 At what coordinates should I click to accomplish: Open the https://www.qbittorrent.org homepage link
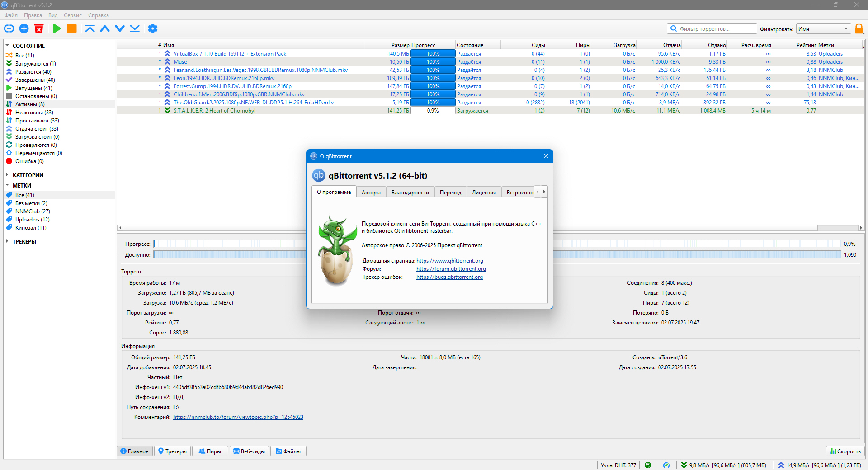tap(450, 261)
